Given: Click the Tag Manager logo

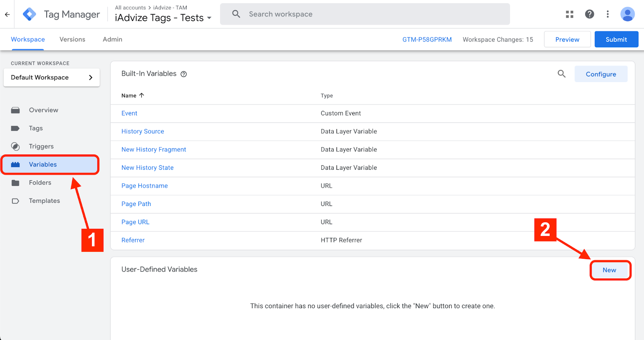Looking at the screenshot, I should pos(29,14).
